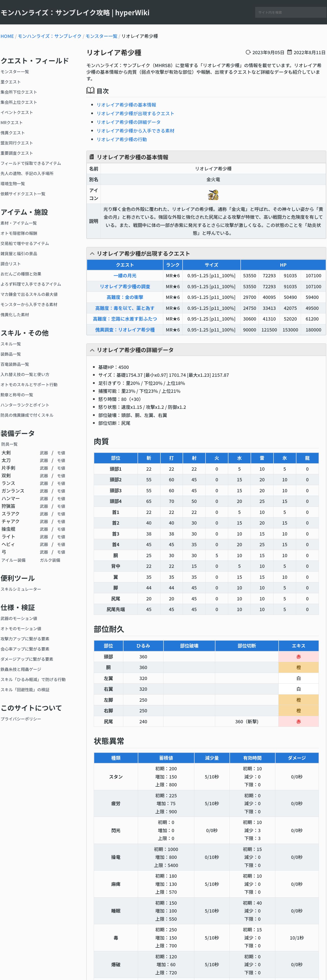
Task: Open sidebar 環境生物一覧
Action: click(x=12, y=183)
